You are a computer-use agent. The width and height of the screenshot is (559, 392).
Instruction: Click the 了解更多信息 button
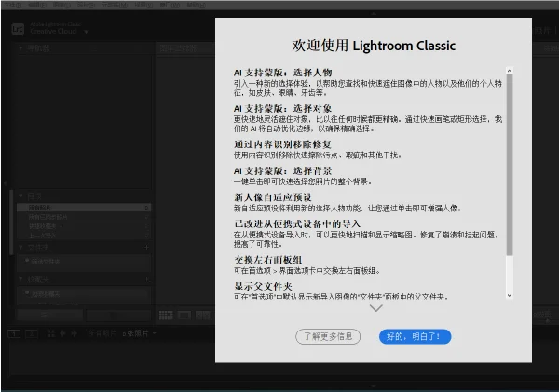tap(328, 336)
